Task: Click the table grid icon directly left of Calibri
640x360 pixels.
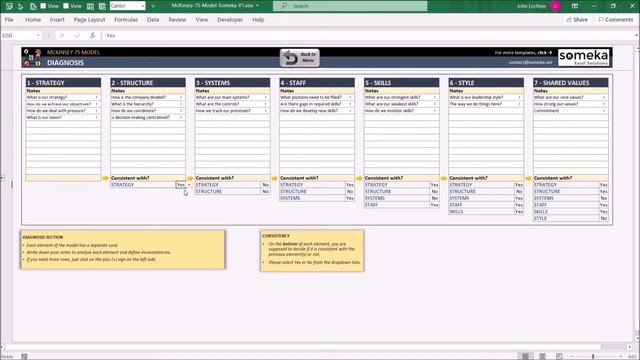Action: click(102, 6)
